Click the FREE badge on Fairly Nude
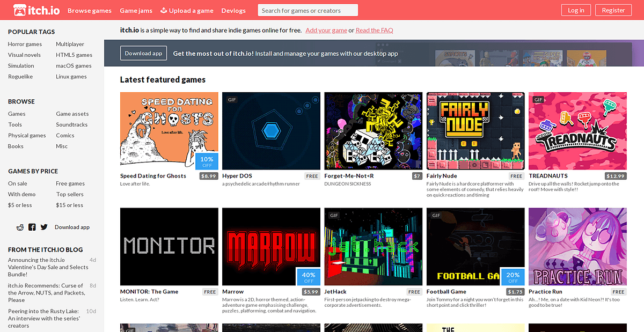 coord(516,175)
